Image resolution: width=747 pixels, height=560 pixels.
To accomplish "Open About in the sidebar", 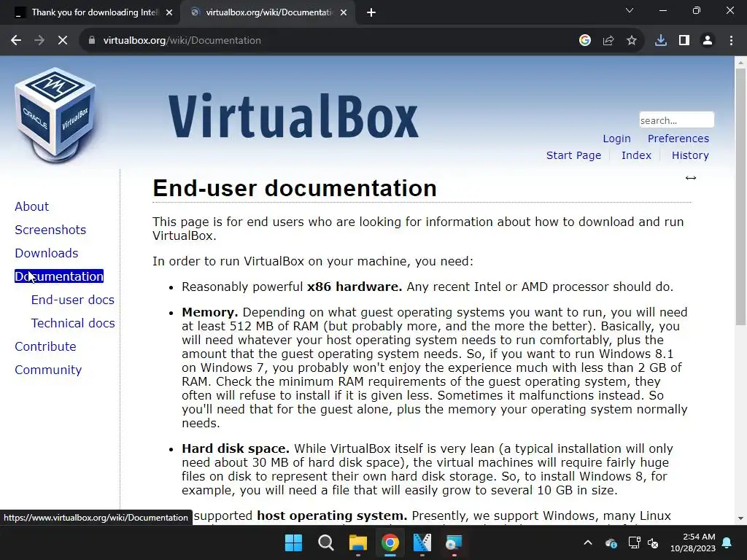I will (31, 206).
